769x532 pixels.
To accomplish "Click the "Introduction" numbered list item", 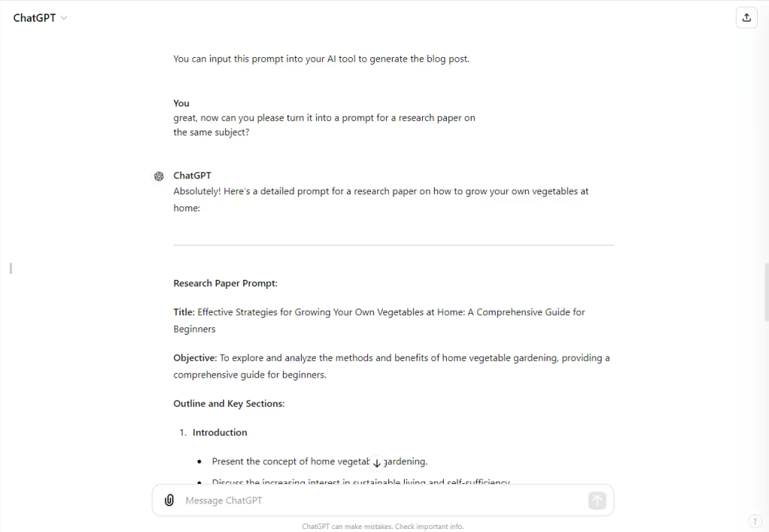I will click(219, 432).
